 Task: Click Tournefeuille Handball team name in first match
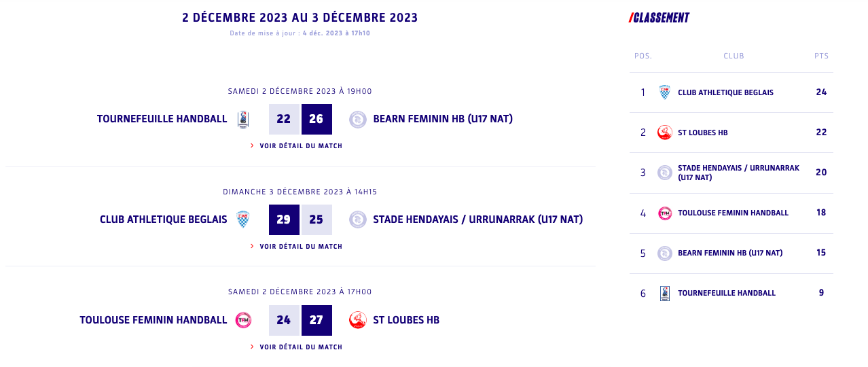pyautogui.click(x=162, y=119)
